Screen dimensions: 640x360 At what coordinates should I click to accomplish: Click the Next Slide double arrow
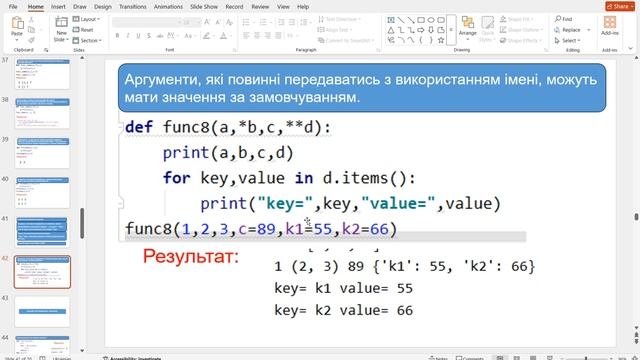pos(636,341)
